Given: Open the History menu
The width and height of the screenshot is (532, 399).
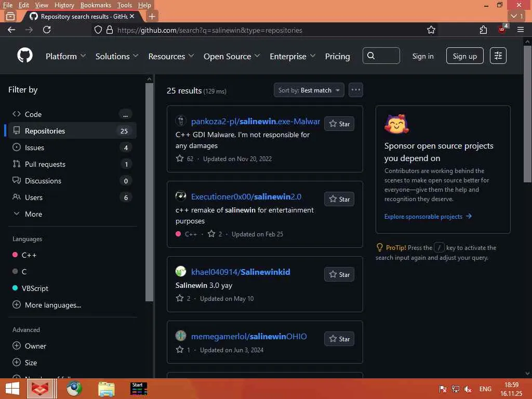Looking at the screenshot, I should (x=64, y=5).
